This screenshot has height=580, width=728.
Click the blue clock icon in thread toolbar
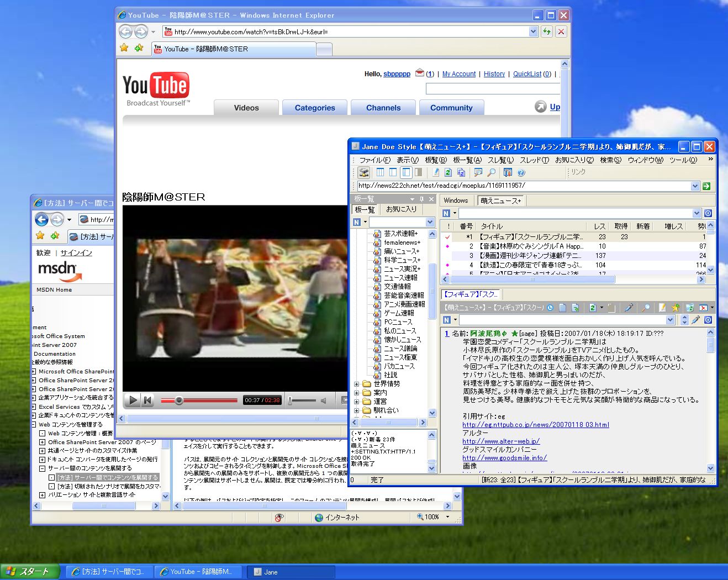pyautogui.click(x=550, y=308)
